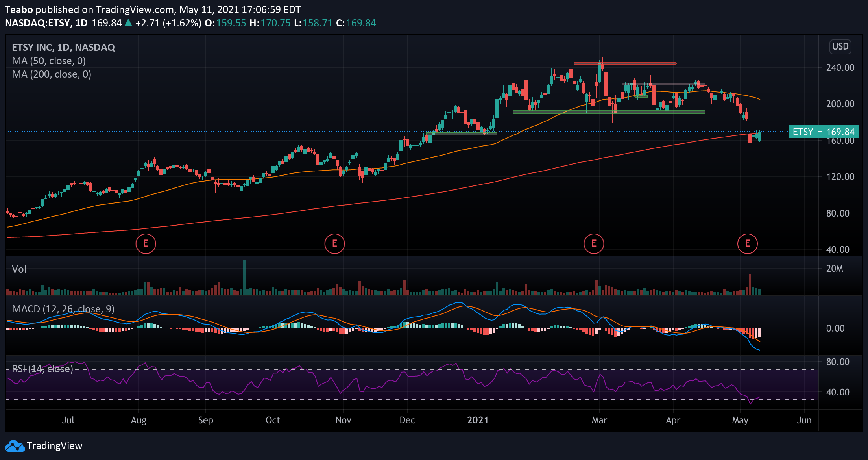Click the header open value O:159.55

pyautogui.click(x=225, y=23)
